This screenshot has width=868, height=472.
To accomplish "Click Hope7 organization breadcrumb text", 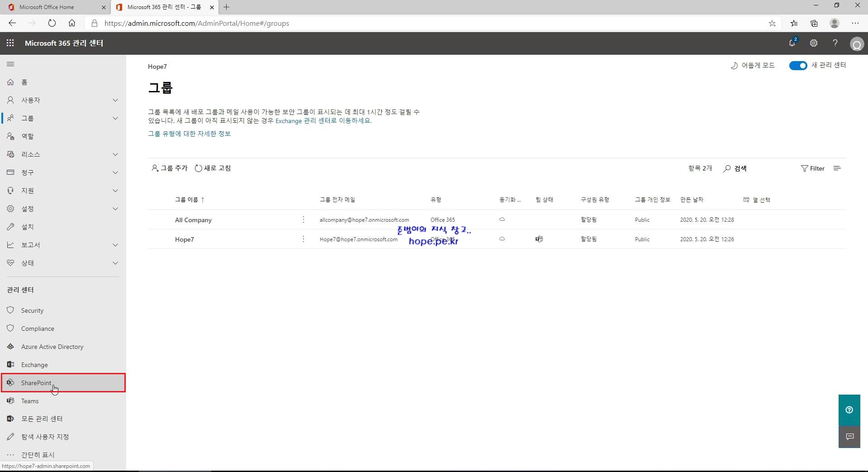I will 157,67.
